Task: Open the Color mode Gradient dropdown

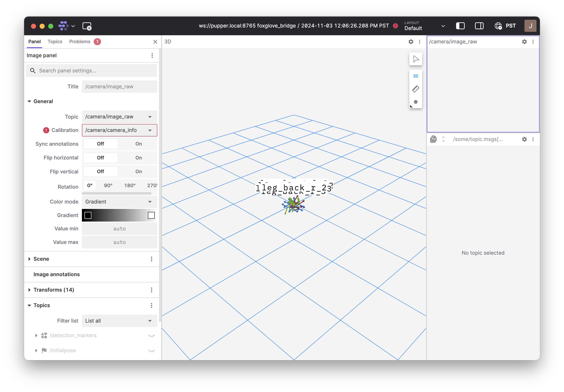Action: 119,202
